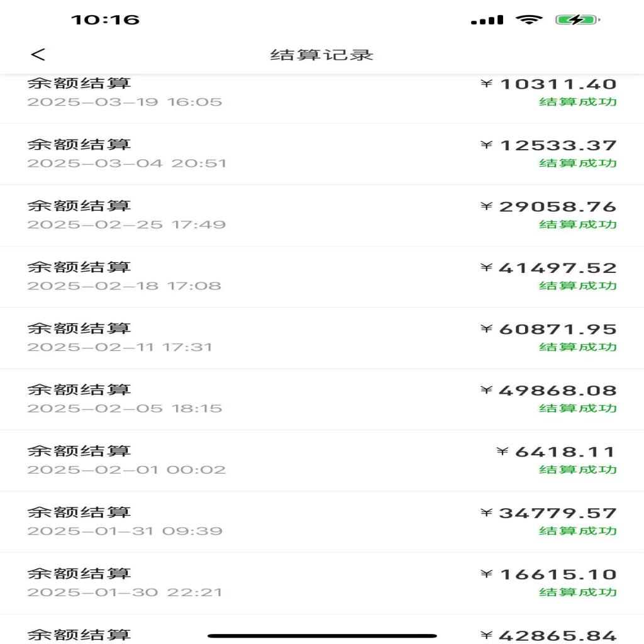Tap 结算成功 status under ¥34779.57

tap(577, 531)
